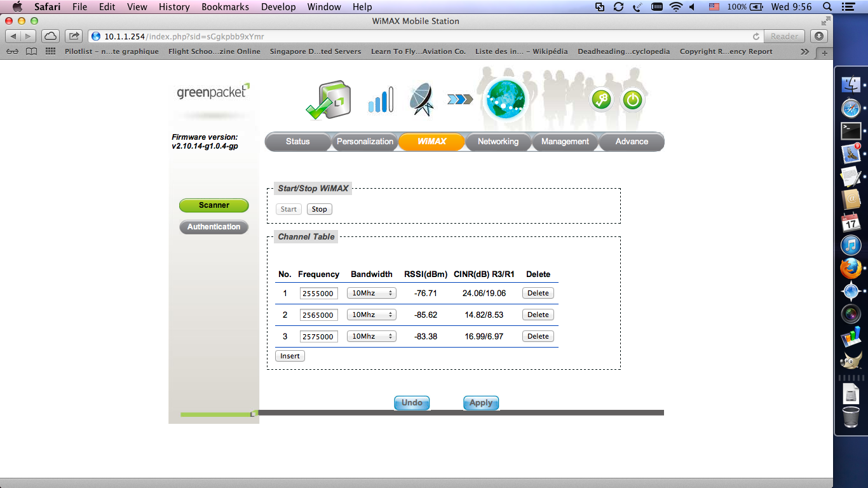Click the Reader button in address bar

(x=785, y=36)
